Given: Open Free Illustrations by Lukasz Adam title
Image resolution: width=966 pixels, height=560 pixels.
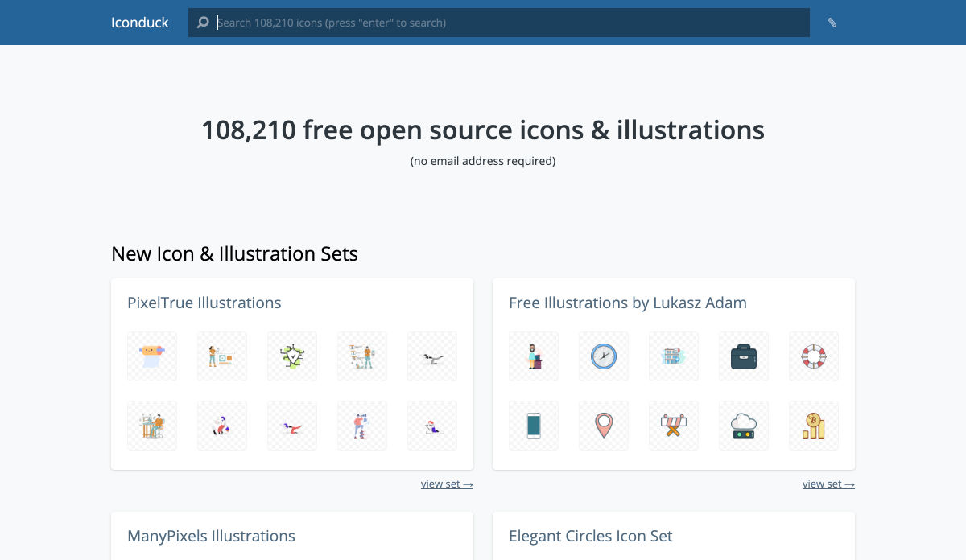Looking at the screenshot, I should click(628, 303).
